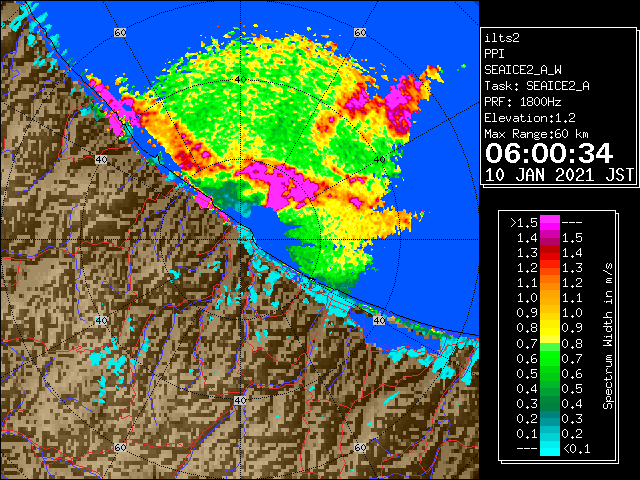640x480 pixels.
Task: Click the 'Spectrum Width in m/s' legend title
Action: click(608, 336)
